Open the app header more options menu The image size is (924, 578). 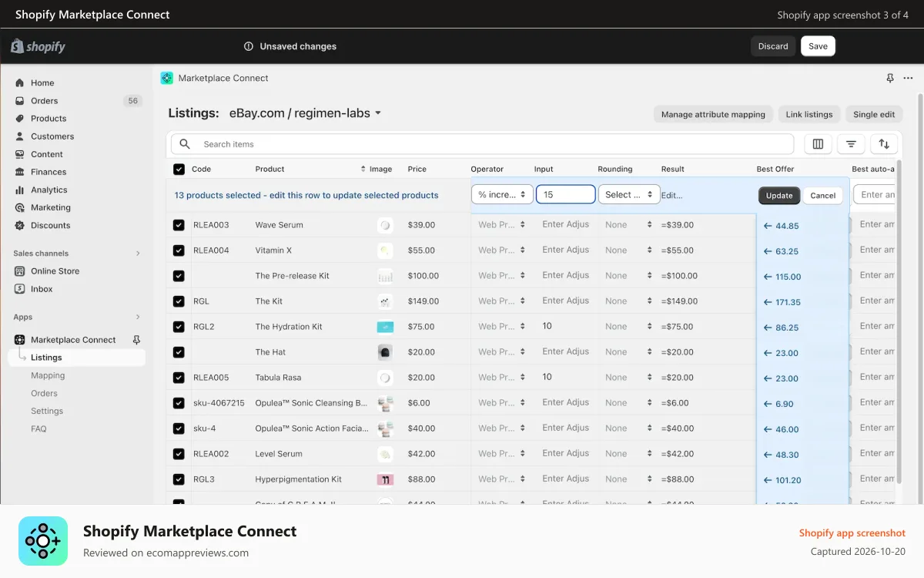click(x=909, y=79)
